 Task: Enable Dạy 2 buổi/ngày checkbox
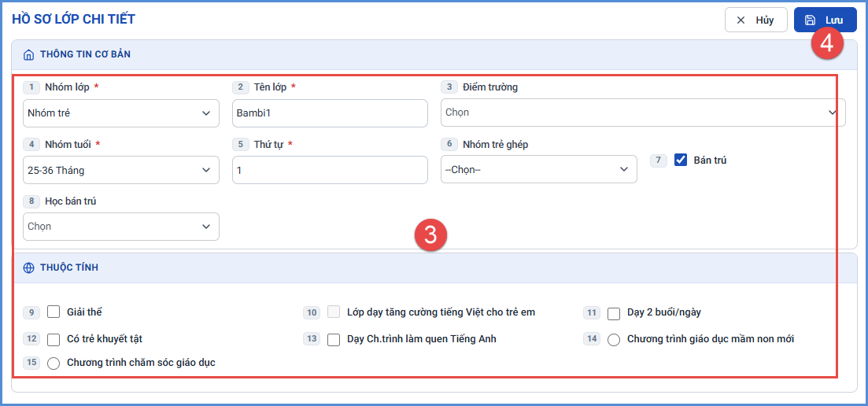613,314
